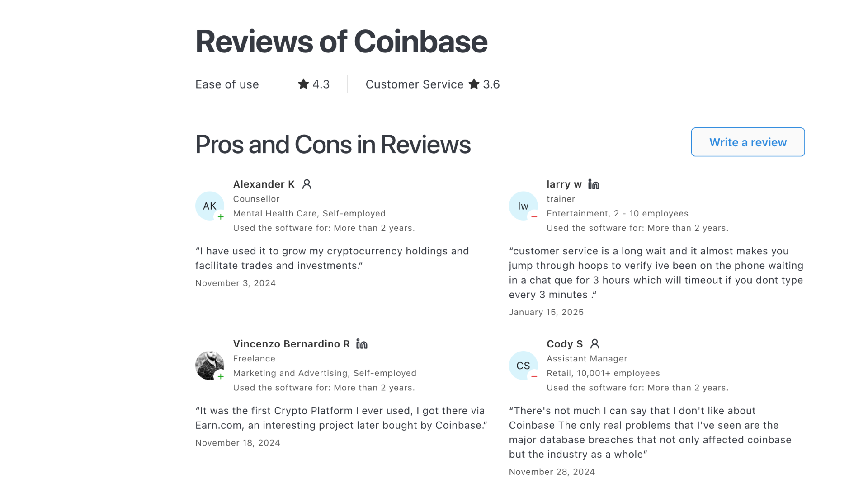The width and height of the screenshot is (868, 488).
Task: Click the user profile icon beside Alexander K
Action: (307, 184)
